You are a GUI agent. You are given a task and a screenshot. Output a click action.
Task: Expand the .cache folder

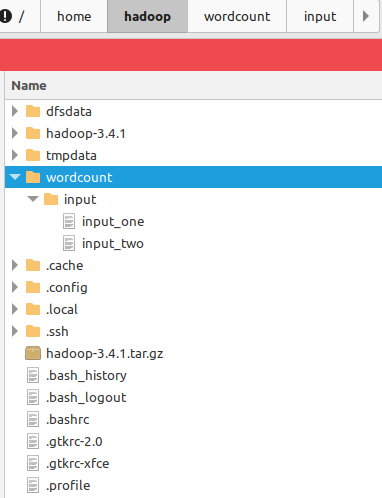point(14,265)
